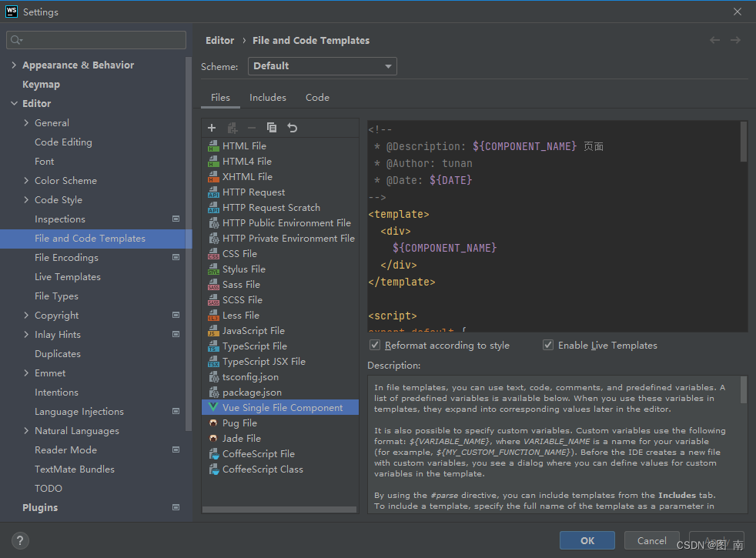The width and height of the screenshot is (756, 558).
Task: Expand the Copyright node
Action: tap(26, 316)
